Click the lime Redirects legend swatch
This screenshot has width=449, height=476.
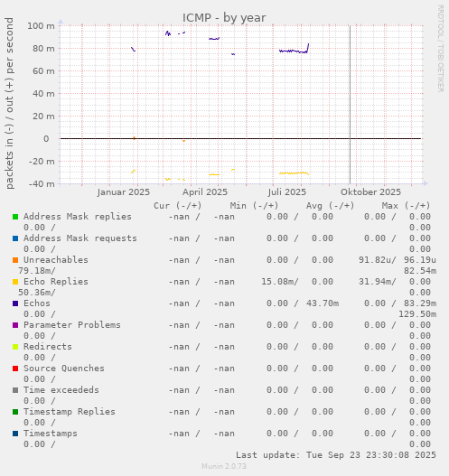(x=15, y=347)
